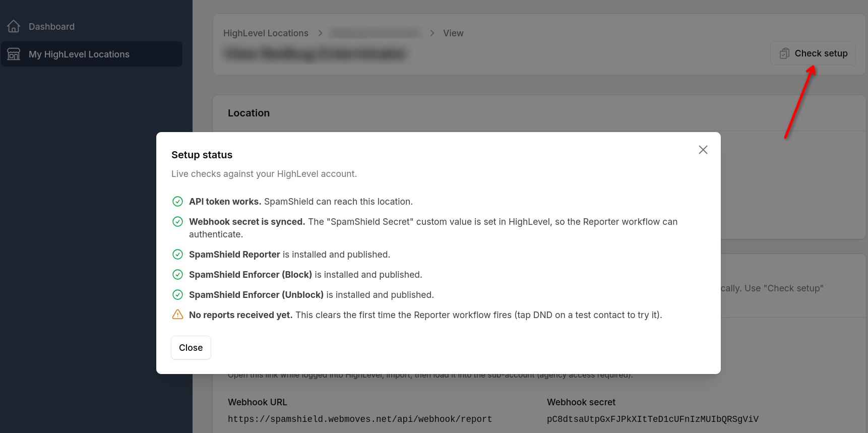
Task: Close the Setup status dialog with X
Action: (x=703, y=150)
